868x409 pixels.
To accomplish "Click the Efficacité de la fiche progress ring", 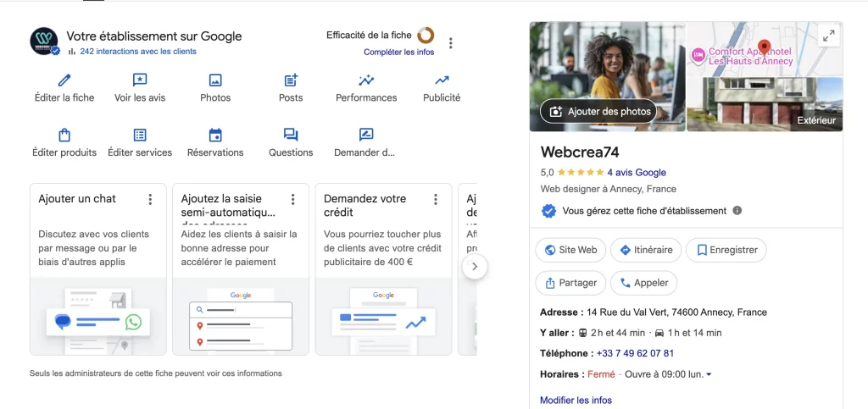I will (x=426, y=36).
